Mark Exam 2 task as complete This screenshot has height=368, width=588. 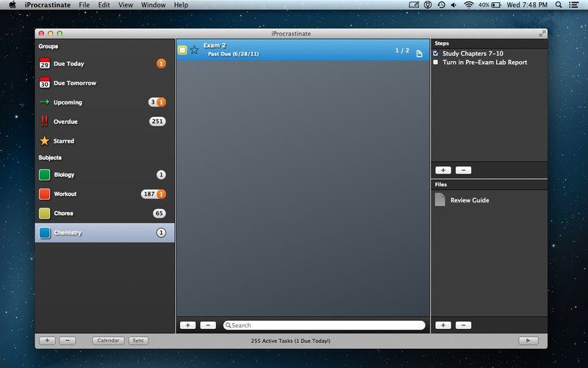182,50
